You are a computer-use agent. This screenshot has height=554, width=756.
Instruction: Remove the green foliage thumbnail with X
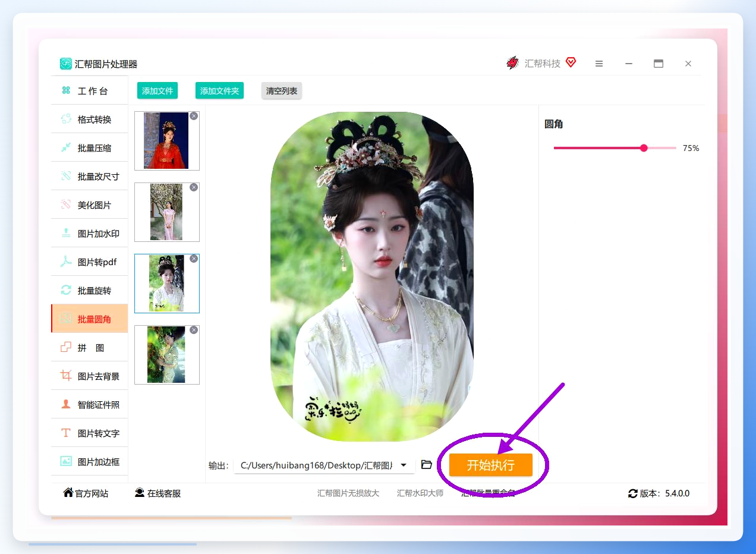[194, 330]
